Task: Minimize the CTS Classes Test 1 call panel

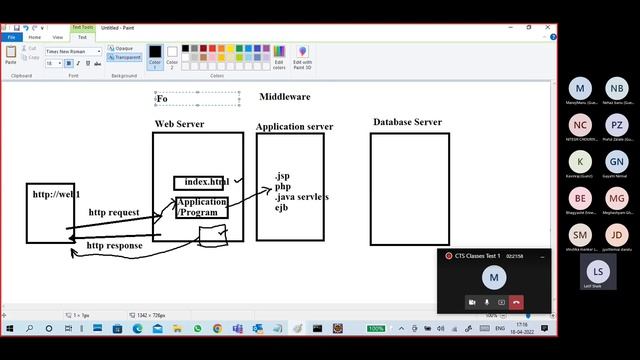Action: coord(542,256)
